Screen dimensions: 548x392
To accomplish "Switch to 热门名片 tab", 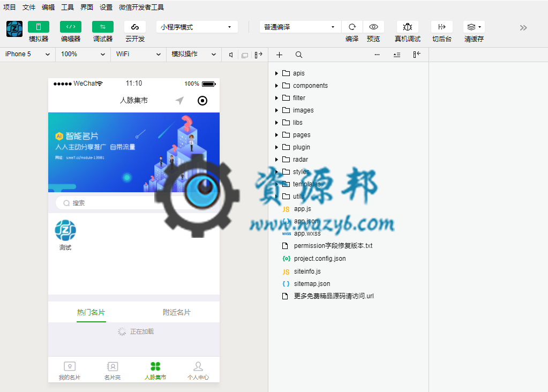I will [x=91, y=312].
